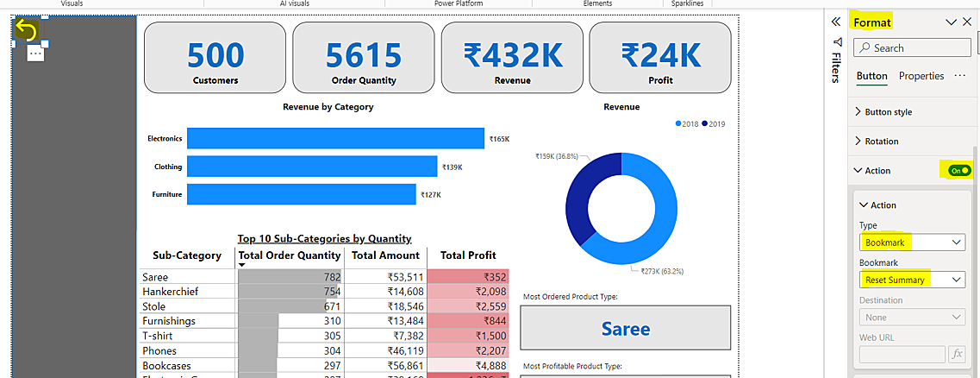Click the yellow reset arrow button
980x378 pixels.
27,32
